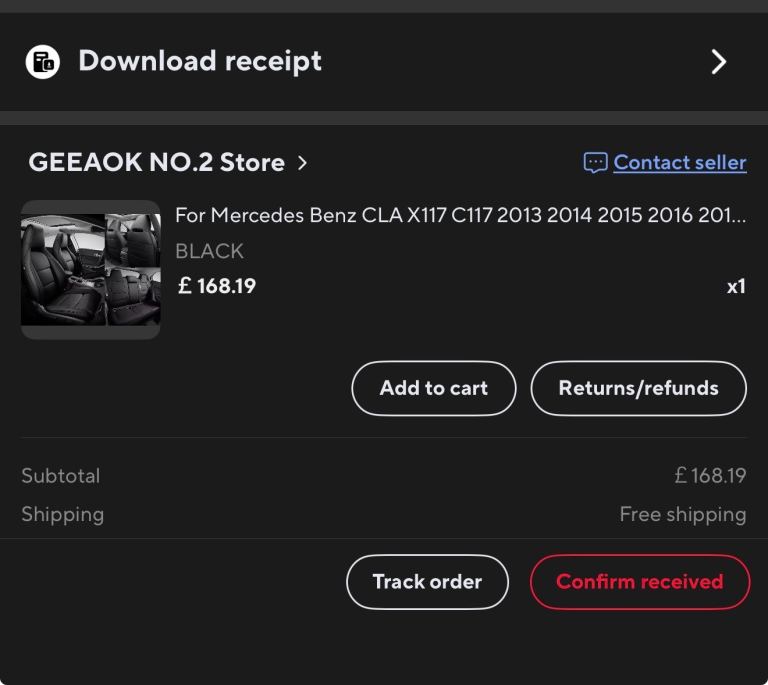Expand Download receipt using the right chevron

[718, 62]
